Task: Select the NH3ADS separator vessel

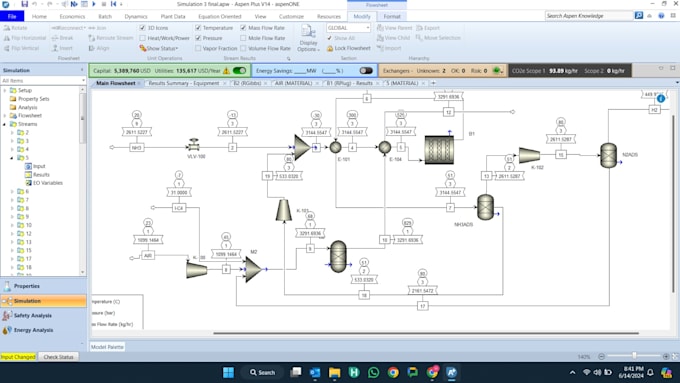Action: (x=485, y=207)
